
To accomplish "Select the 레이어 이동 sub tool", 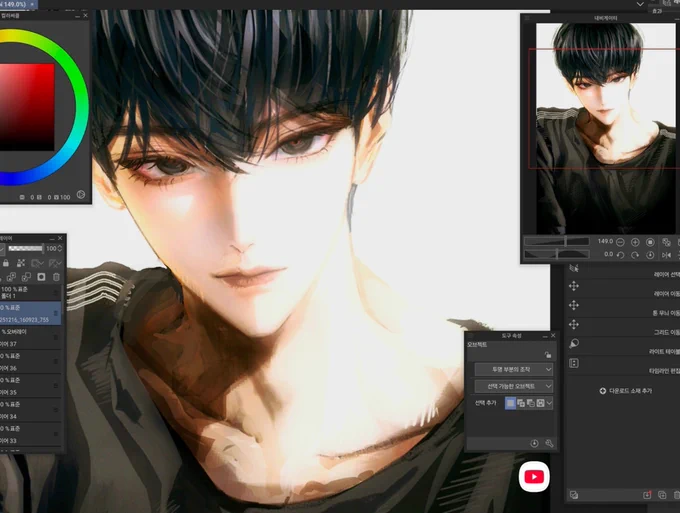I will click(x=623, y=288).
